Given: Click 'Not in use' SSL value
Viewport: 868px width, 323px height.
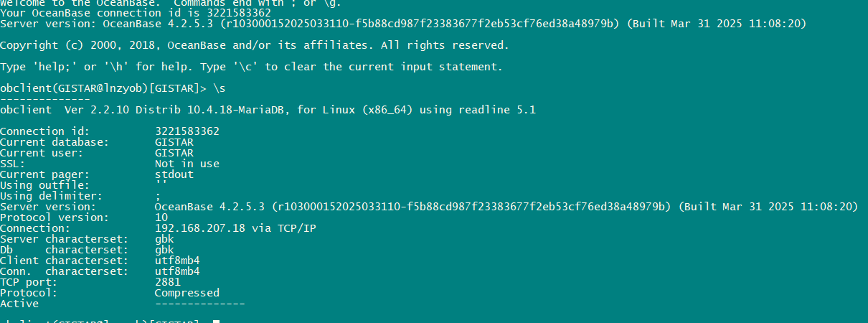Looking at the screenshot, I should click(187, 164).
